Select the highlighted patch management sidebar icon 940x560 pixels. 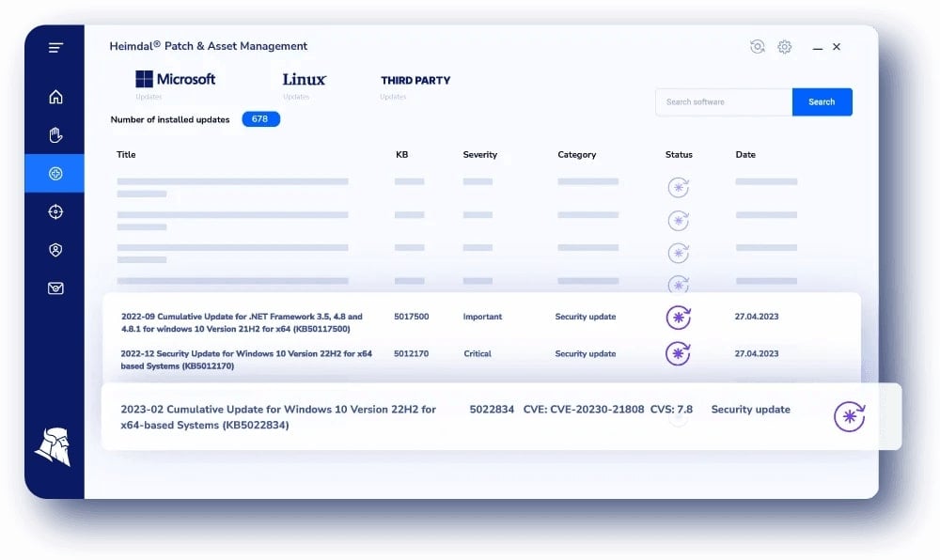point(55,173)
